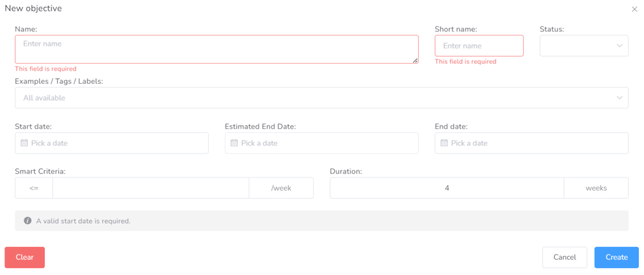
Task: Open the Examples / Tags / Labels arrow
Action: pos(619,98)
